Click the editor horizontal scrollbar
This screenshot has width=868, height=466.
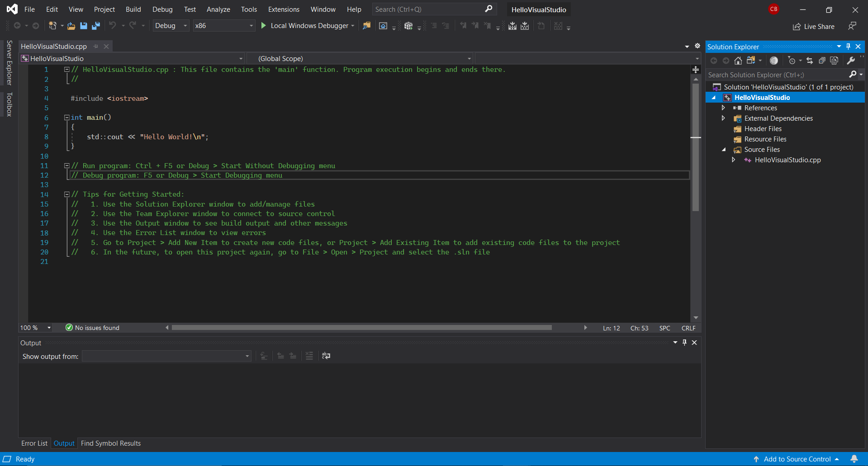tap(362, 328)
